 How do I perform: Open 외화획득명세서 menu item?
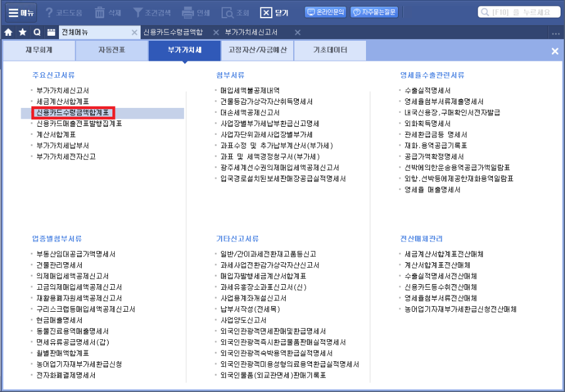coord(428,124)
